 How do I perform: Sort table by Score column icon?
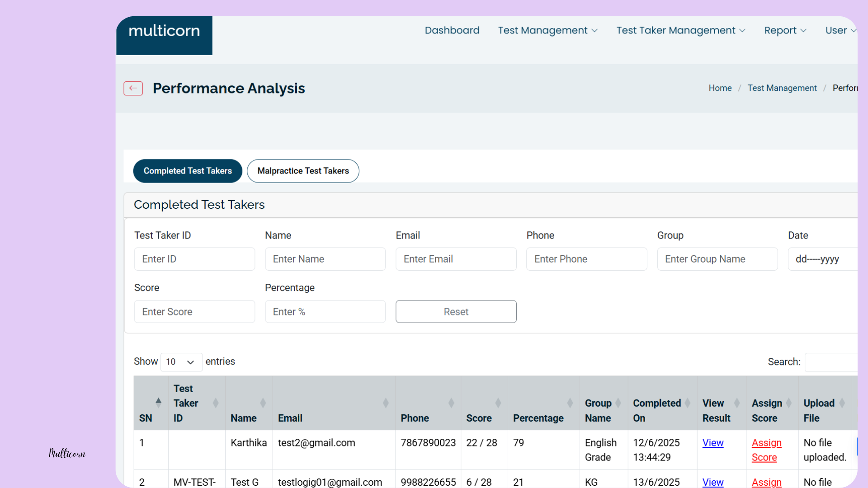pyautogui.click(x=498, y=403)
